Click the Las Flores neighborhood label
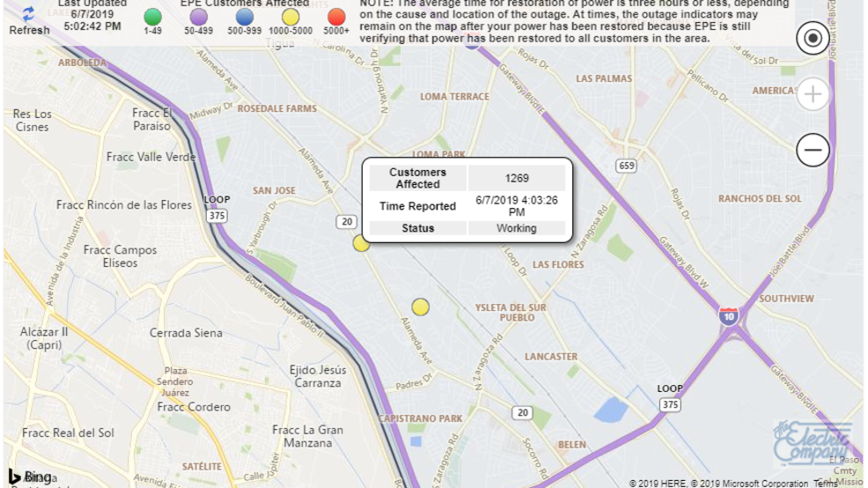868x488 pixels. 558,264
